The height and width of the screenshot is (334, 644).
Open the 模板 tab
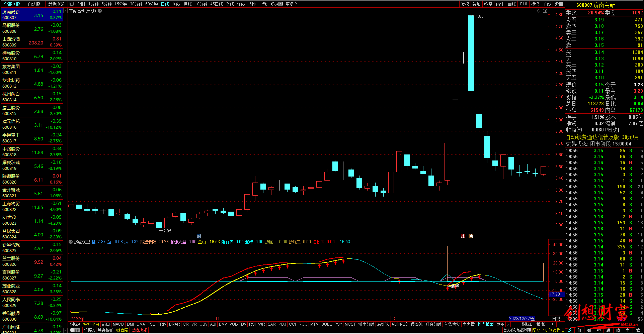[541, 324]
